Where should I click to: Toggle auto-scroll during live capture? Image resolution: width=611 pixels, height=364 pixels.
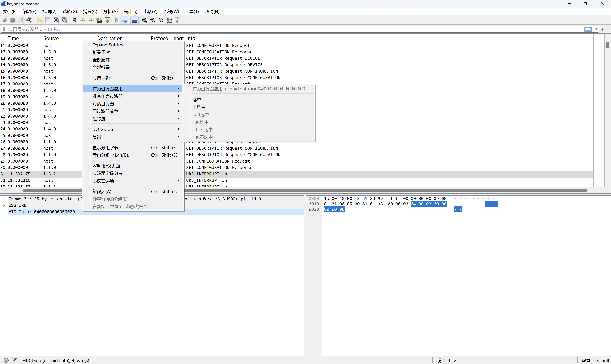(125, 20)
